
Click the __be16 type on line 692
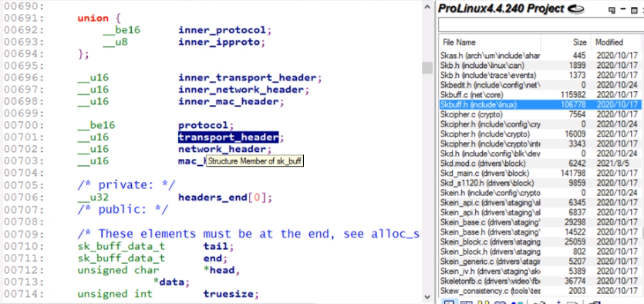click(121, 30)
